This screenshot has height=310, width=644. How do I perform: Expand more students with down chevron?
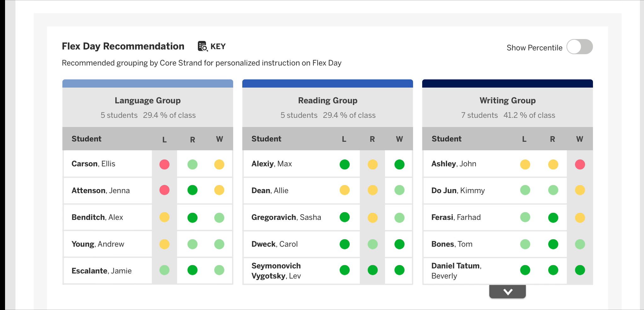507,292
